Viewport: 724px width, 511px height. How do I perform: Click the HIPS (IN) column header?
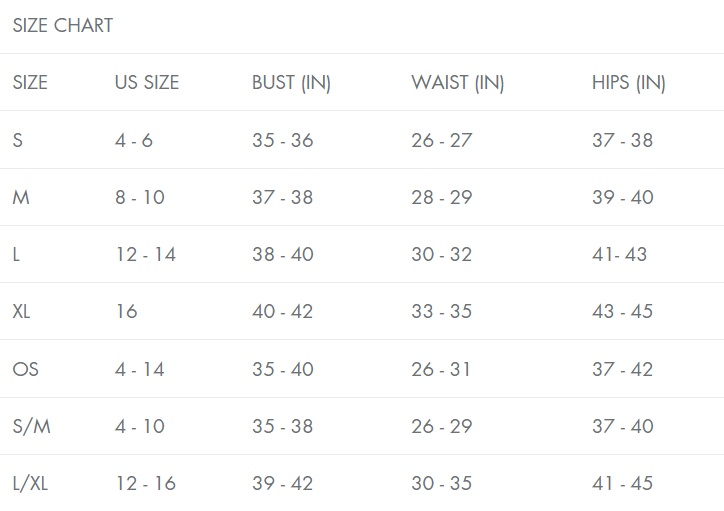(629, 83)
